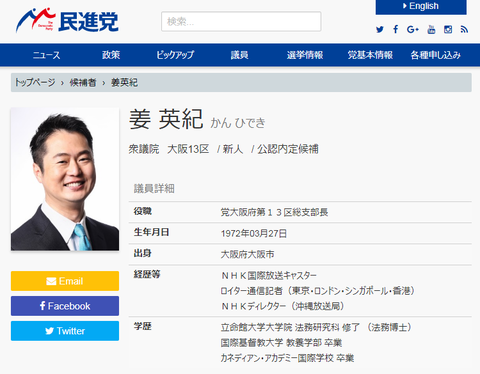Open the YouTube channel icon
The image size is (480, 374).
point(431,29)
